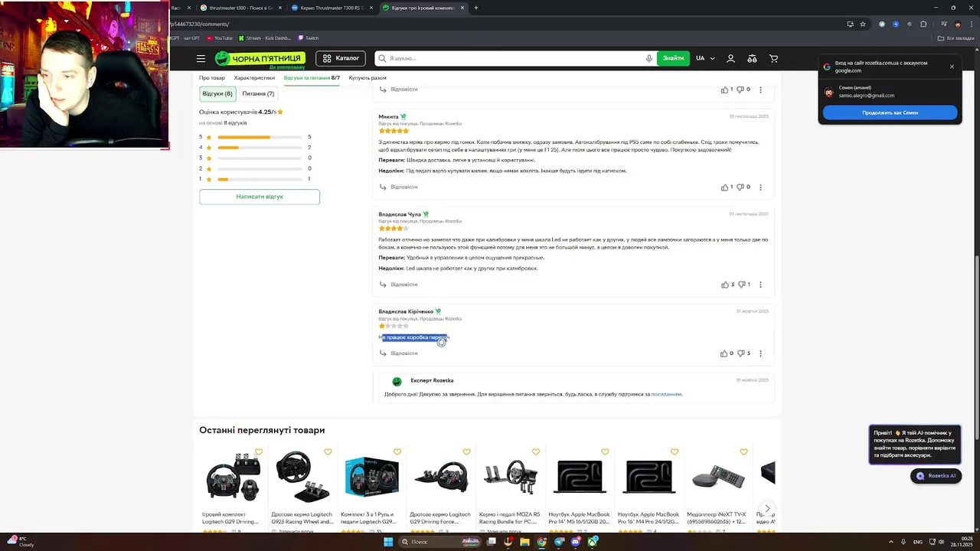980x551 pixels.
Task: Like Владислав Кіріченко's review thumbs up
Action: [724, 354]
